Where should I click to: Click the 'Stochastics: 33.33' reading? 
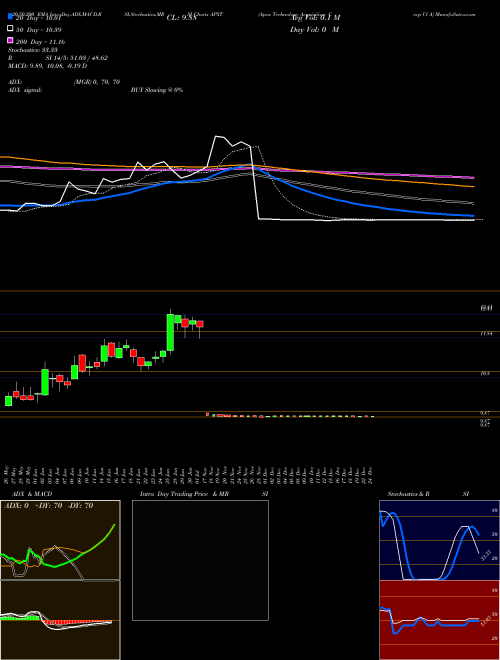(x=32, y=50)
